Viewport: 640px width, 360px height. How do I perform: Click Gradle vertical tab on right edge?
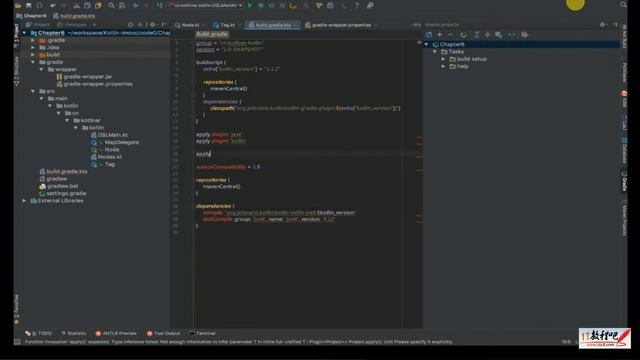[x=624, y=181]
